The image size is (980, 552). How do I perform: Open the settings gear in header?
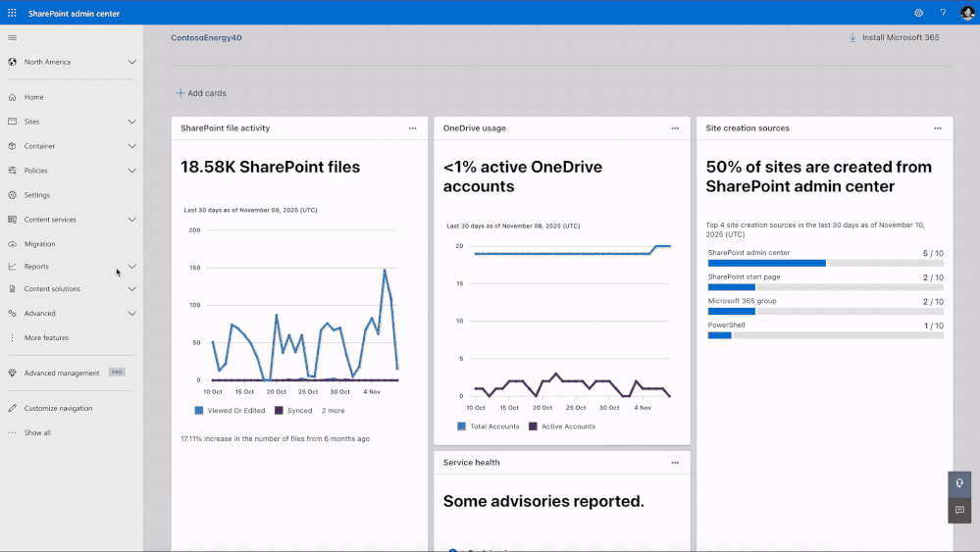pos(918,13)
